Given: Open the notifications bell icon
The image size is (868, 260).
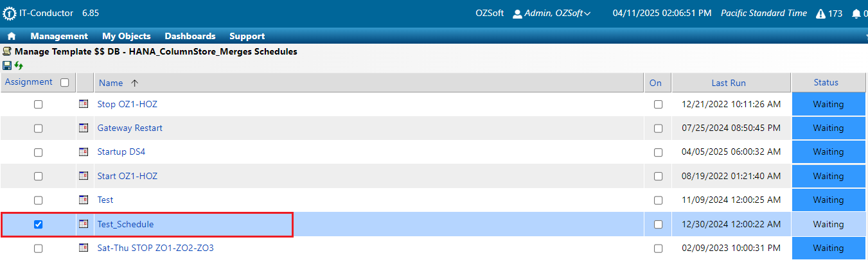Looking at the screenshot, I should pos(856,13).
